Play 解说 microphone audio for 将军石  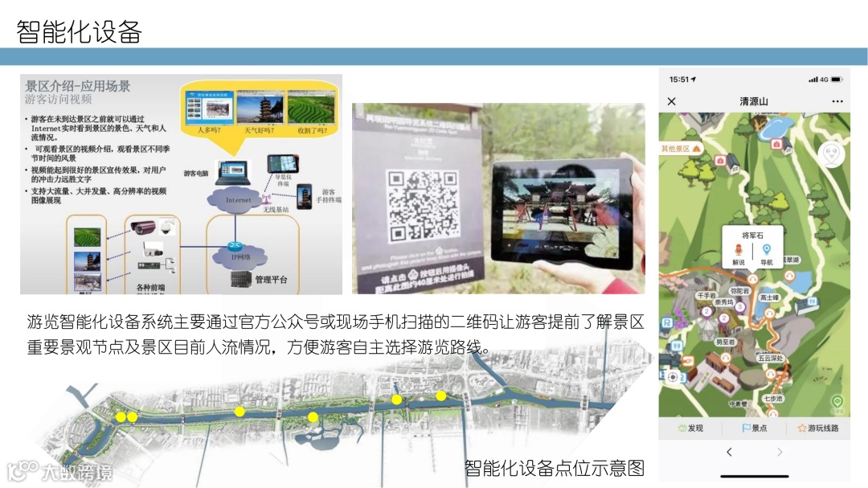point(739,254)
